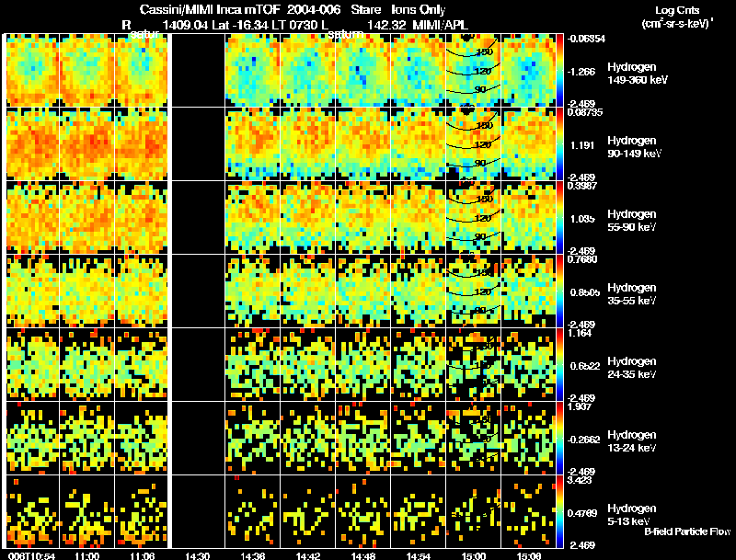This screenshot has height=560, width=736.
Task: Click the '120' contour label in 149-360 keV row
Action: (x=484, y=72)
